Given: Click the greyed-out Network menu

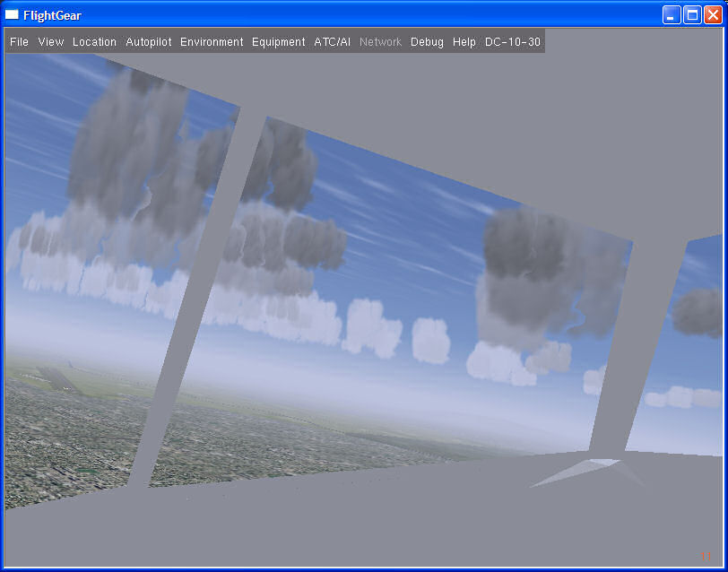Looking at the screenshot, I should click(x=380, y=42).
